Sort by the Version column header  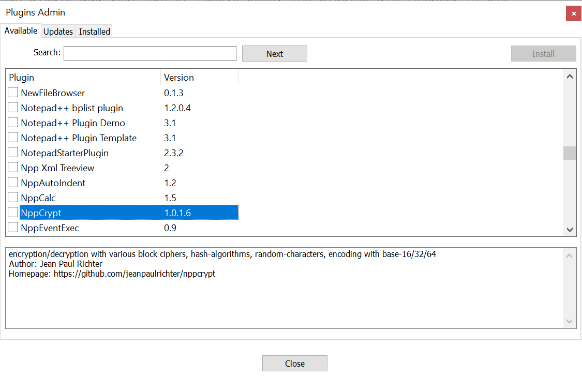click(199, 78)
